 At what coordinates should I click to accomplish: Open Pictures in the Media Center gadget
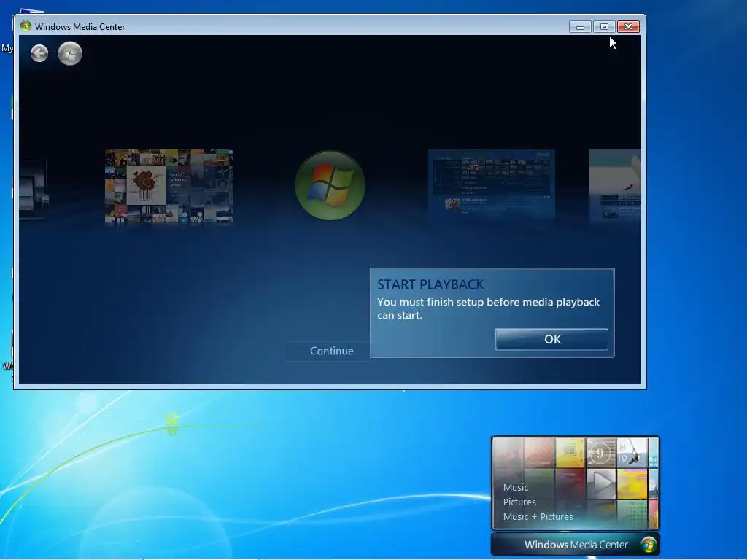(519, 502)
